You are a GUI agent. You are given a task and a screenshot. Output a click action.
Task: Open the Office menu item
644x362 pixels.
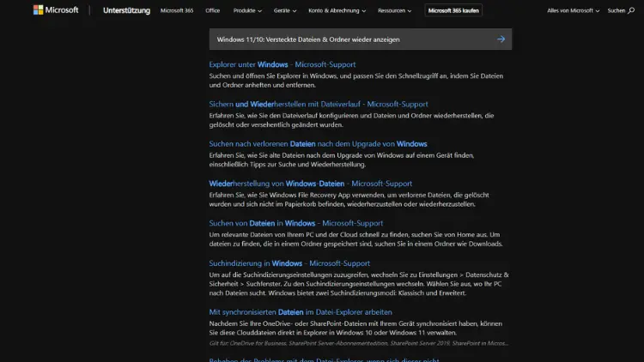coord(213,10)
